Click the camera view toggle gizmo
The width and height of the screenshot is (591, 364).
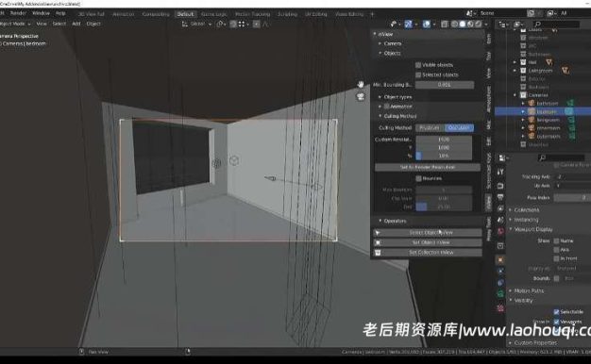[x=361, y=97]
